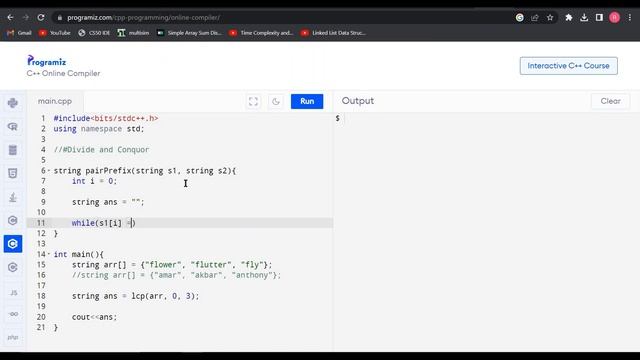
Task: Click the 'cout<<ans;' line
Action: [94, 317]
